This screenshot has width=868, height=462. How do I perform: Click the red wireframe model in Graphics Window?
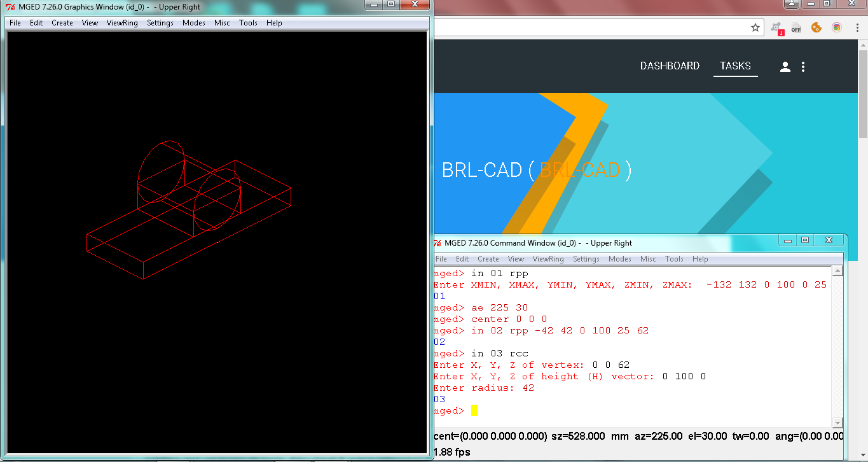pos(189,209)
